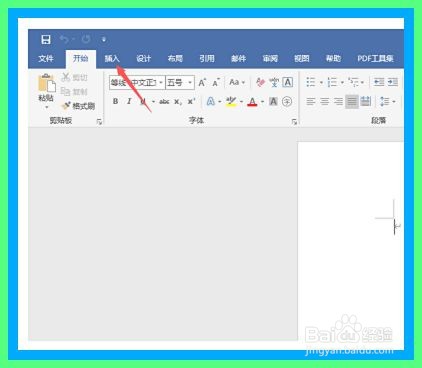Switch to the 开始 tab
This screenshot has height=368, width=422.
[80, 58]
